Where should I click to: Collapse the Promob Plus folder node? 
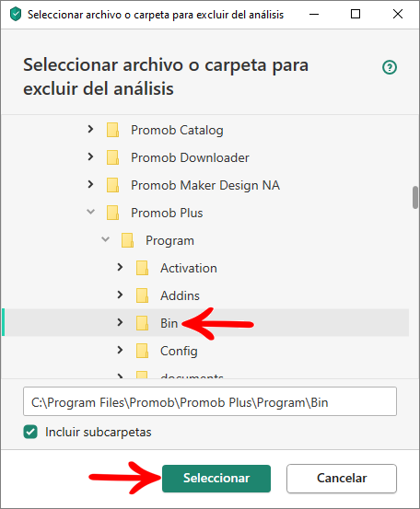(90, 212)
